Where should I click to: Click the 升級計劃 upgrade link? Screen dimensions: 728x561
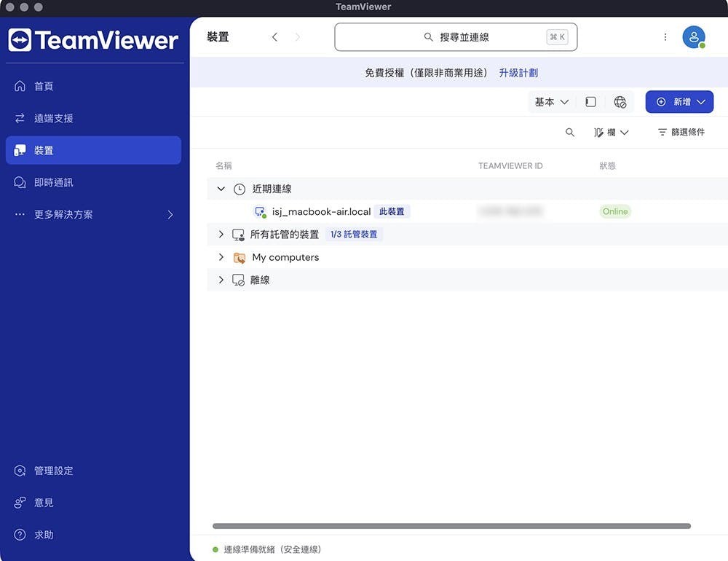[518, 73]
